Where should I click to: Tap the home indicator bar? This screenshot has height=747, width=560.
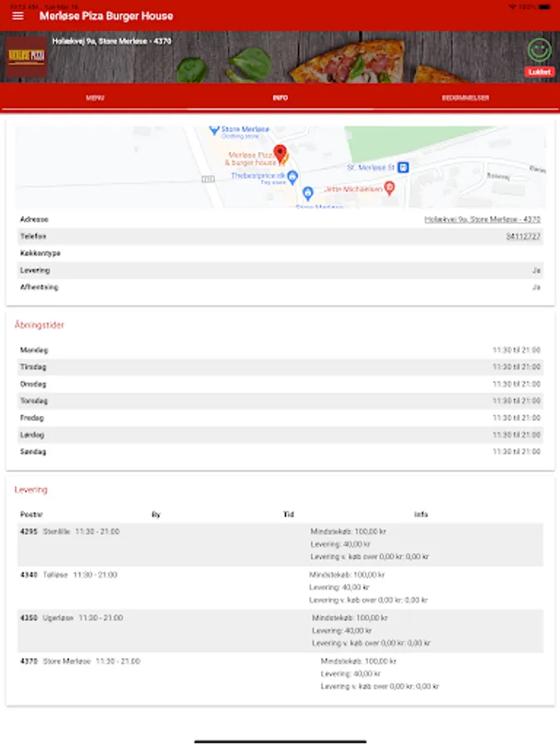coord(280,741)
